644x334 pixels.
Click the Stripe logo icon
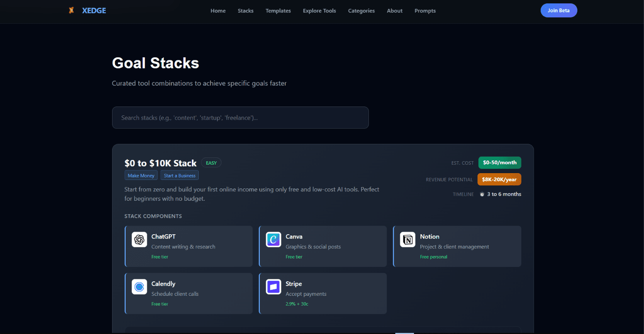pos(273,287)
